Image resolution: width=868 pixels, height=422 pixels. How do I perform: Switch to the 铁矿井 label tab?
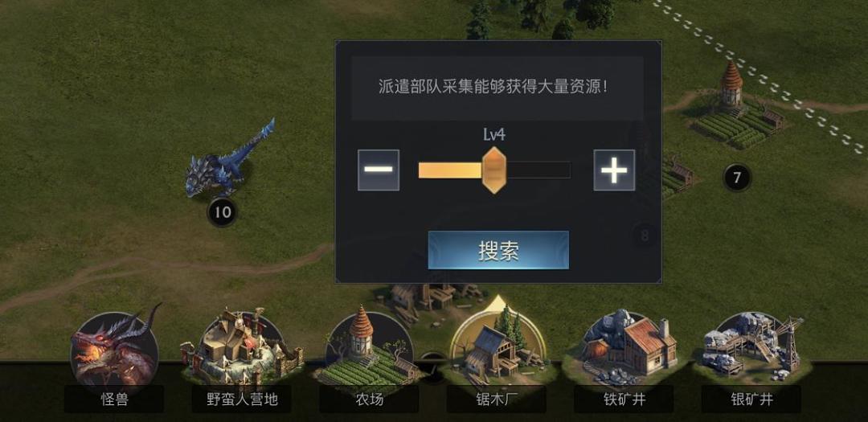coord(624,399)
